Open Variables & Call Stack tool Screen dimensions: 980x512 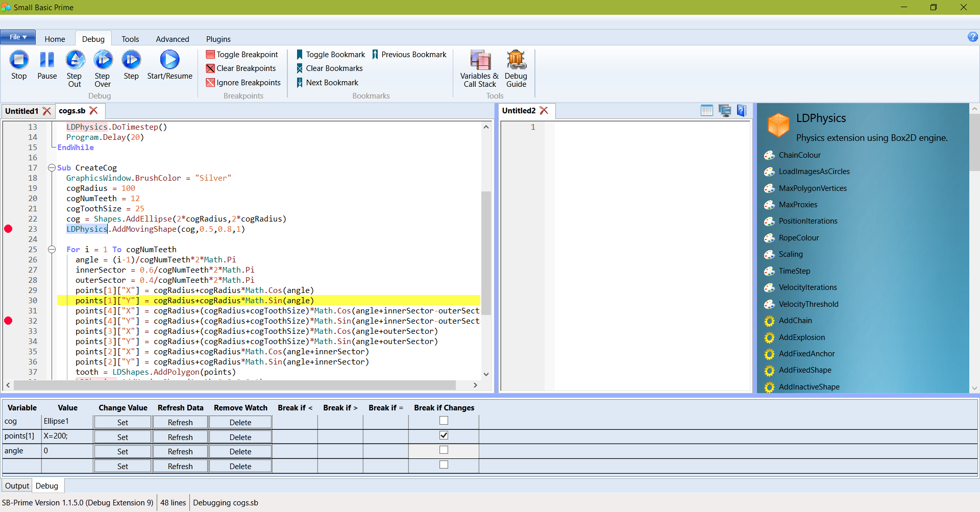(480, 60)
